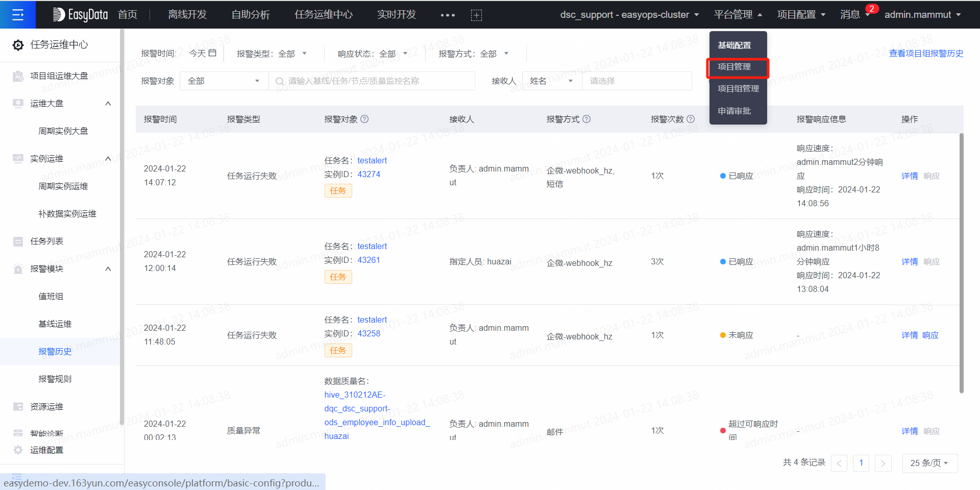Click the 任务 tag in 12:00:14 row

point(338,277)
